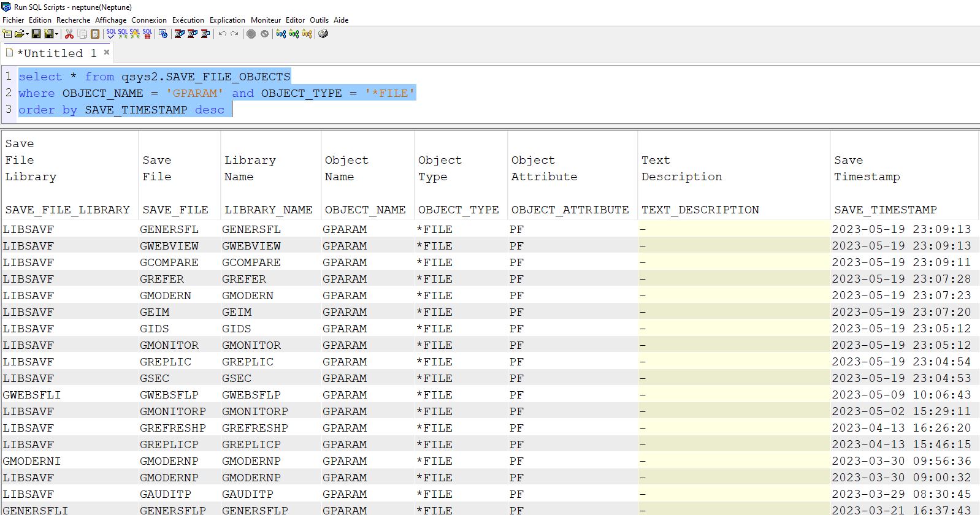Click 'GPARAM' string in the SQL query

195,93
